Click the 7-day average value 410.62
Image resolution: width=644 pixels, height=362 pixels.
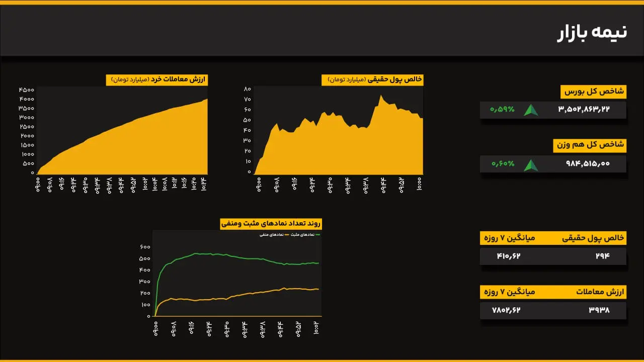point(508,256)
